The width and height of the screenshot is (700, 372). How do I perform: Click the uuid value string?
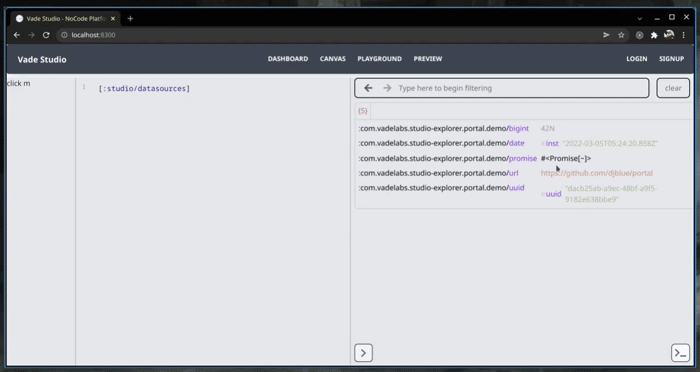(x=611, y=194)
